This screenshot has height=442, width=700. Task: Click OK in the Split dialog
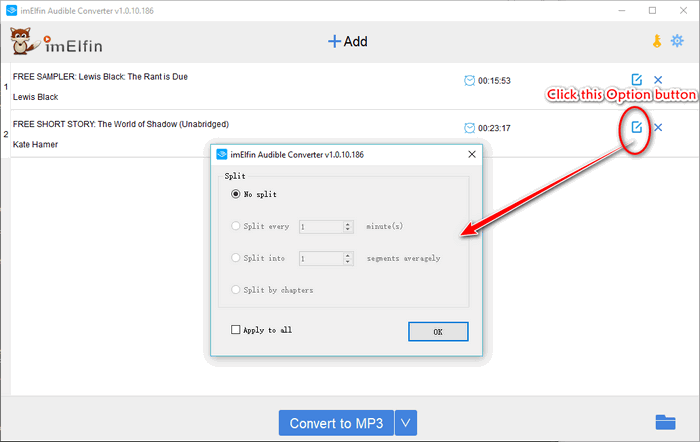[x=438, y=332]
